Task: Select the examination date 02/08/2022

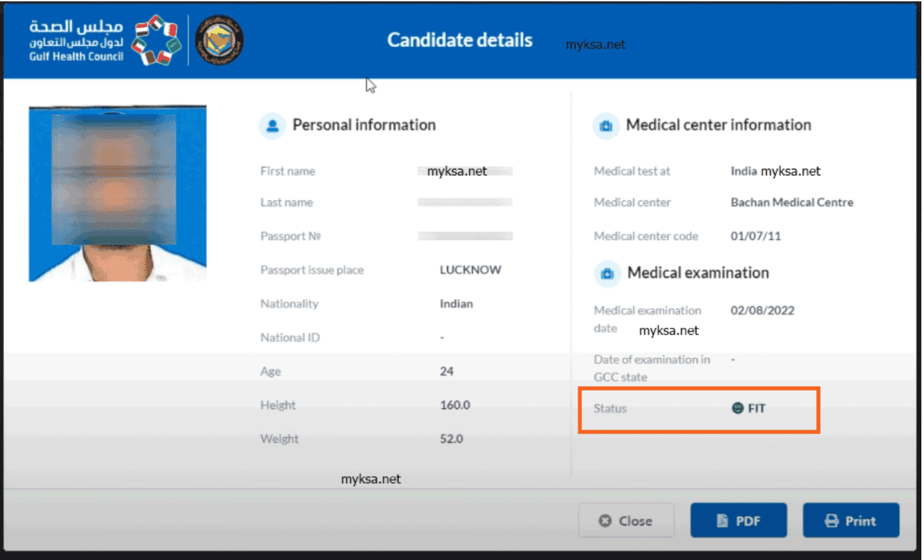Action: coord(762,310)
